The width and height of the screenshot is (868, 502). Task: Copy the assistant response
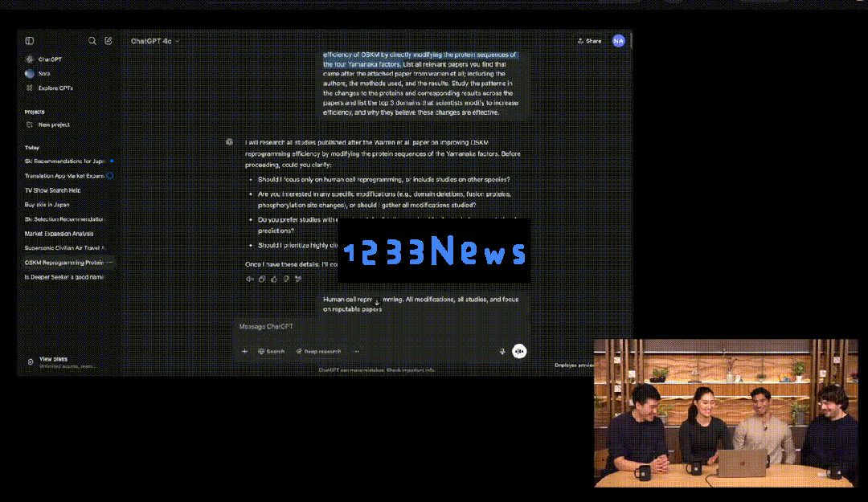[262, 279]
